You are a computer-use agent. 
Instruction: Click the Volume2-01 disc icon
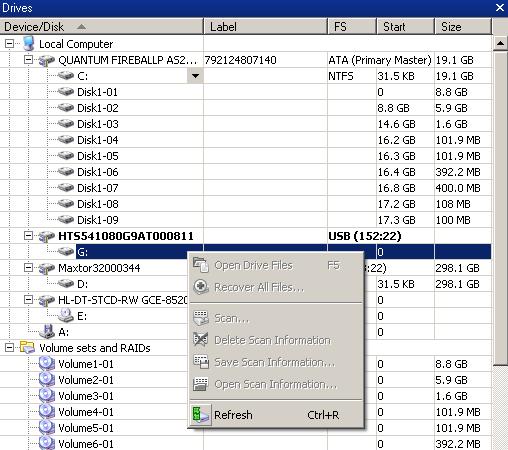point(47,379)
